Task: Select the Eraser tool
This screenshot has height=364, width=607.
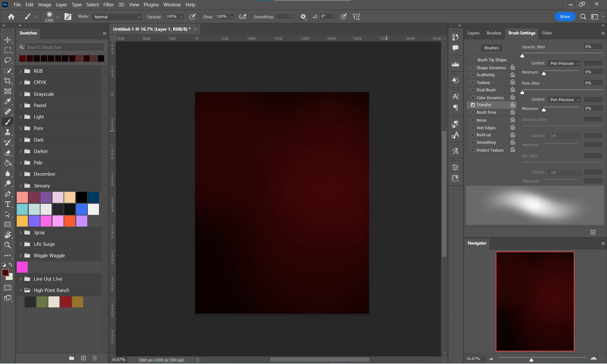Action: (8, 153)
